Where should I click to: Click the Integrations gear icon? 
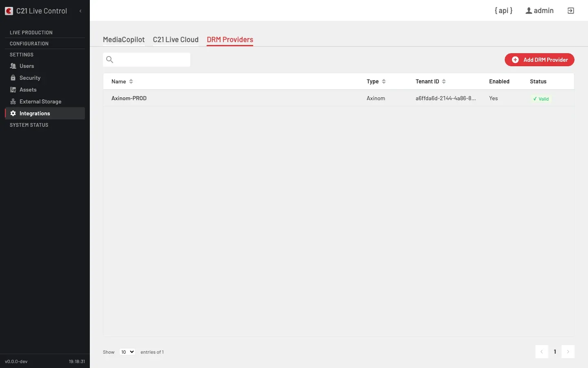[x=13, y=113]
